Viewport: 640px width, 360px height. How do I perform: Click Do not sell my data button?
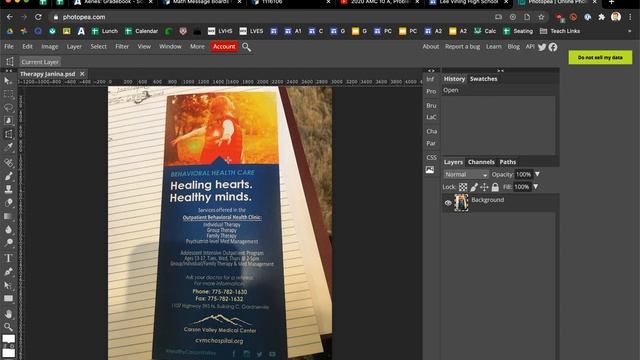600,58
